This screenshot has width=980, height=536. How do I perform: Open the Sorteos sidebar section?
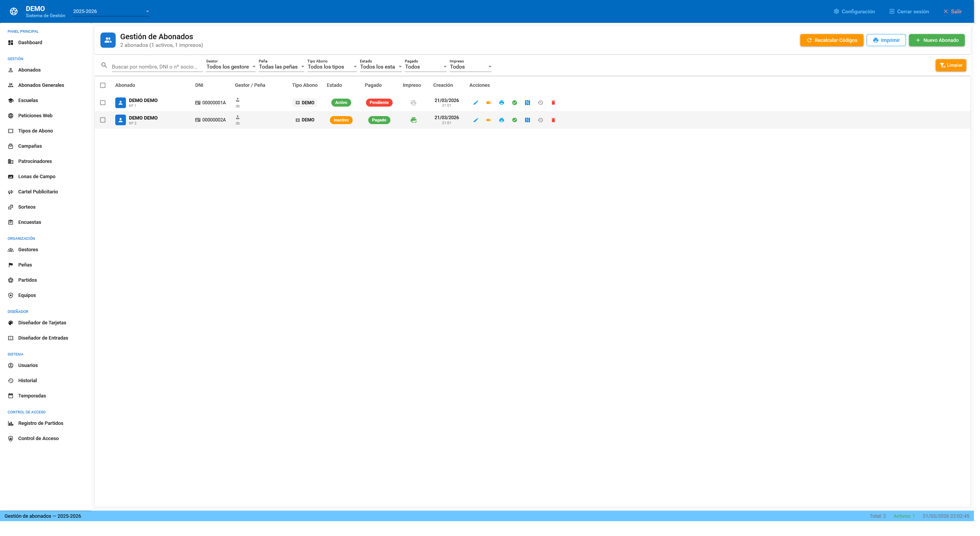point(27,207)
